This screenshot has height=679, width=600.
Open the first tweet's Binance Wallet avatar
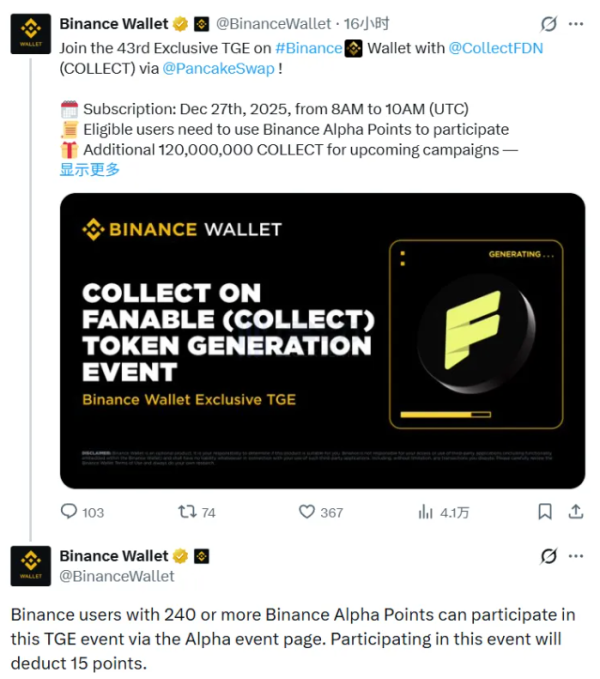(x=31, y=33)
